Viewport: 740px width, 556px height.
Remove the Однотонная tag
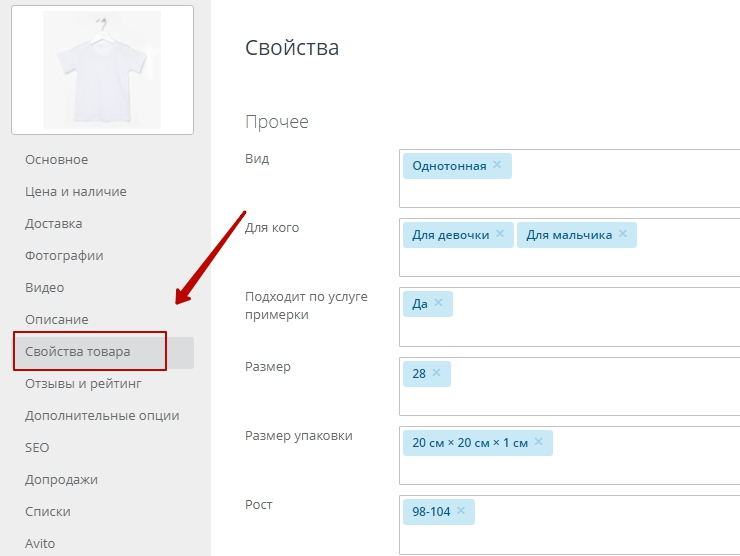tap(497, 165)
